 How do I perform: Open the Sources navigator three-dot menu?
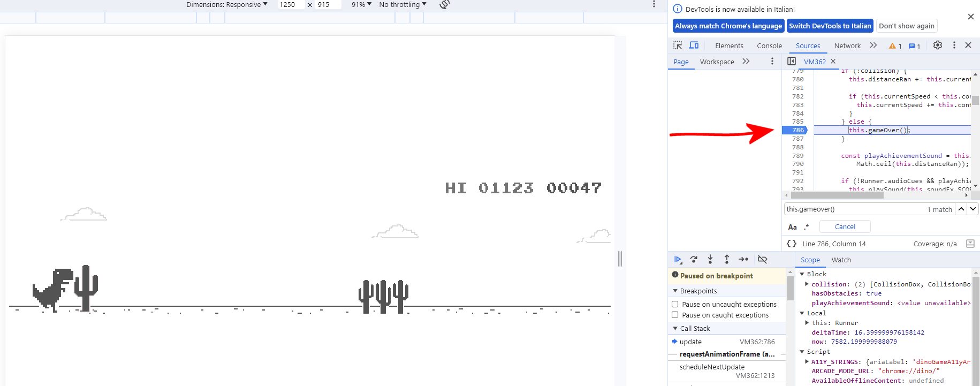tap(772, 62)
